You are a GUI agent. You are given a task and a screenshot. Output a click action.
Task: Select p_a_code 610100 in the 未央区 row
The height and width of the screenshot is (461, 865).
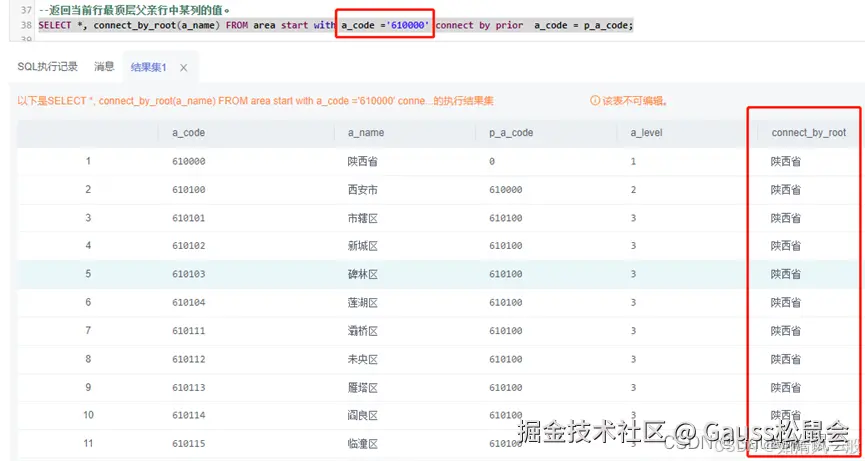[505, 360]
